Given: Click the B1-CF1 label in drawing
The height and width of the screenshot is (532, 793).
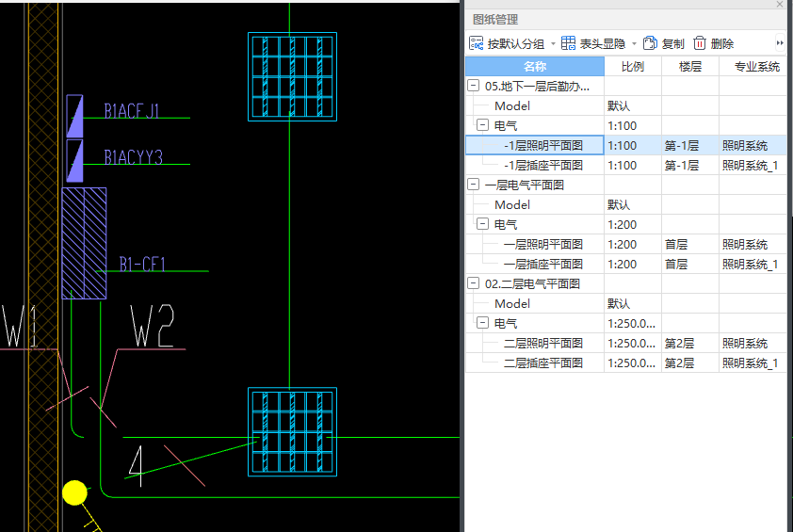Looking at the screenshot, I should pyautogui.click(x=142, y=264).
